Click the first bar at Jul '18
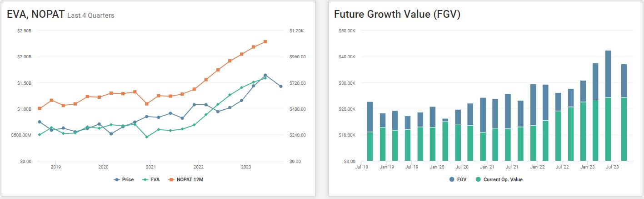Image resolution: width=644 pixels, height=199 pixels. [x=370, y=131]
